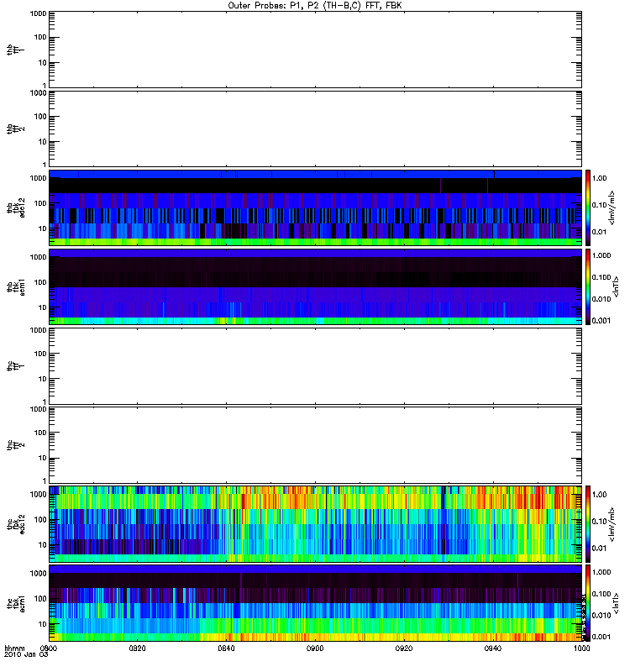Click the 'thb fbk scm1' y-axis title
630x672 pixels.
click(x=16, y=286)
